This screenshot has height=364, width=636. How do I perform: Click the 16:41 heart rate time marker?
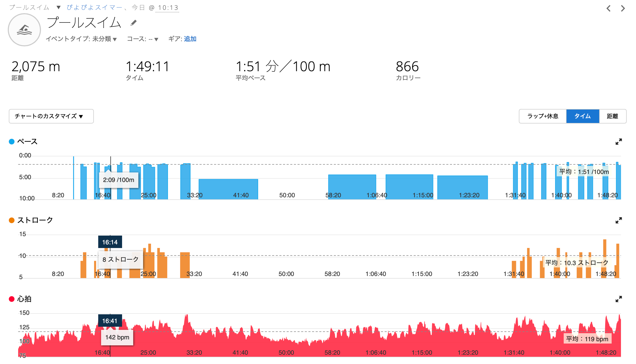(110, 321)
